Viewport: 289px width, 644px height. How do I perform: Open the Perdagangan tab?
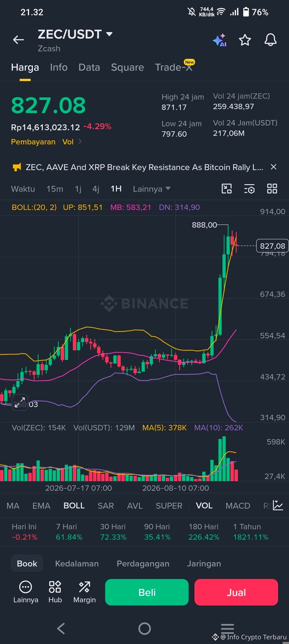143,563
